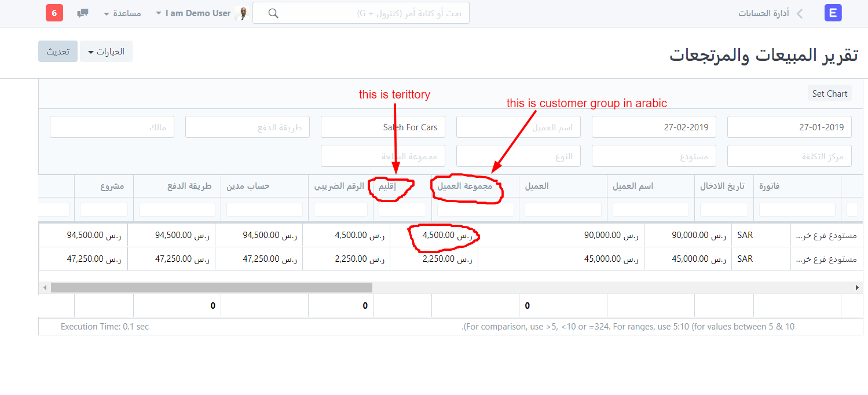868x395 pixels.
Task: Open notifications via the red badge showing 6
Action: point(54,12)
